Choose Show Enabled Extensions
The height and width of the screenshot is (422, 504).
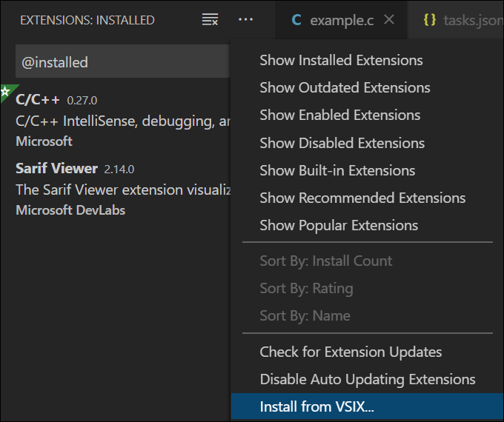tap(339, 115)
